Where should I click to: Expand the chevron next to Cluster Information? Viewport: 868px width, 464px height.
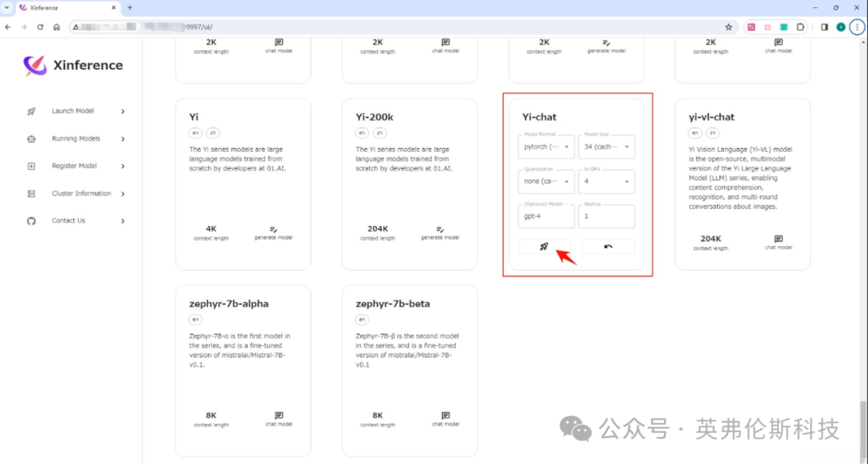click(x=123, y=194)
